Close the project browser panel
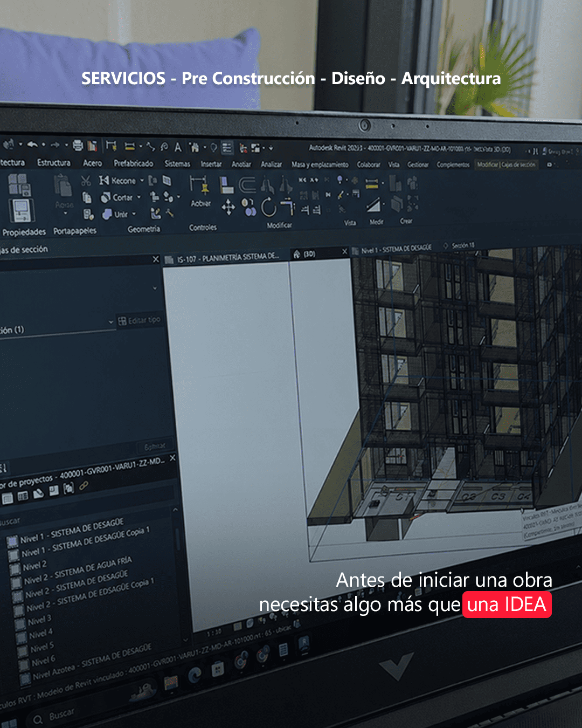Viewport: 582px width, 728px height. (x=172, y=458)
